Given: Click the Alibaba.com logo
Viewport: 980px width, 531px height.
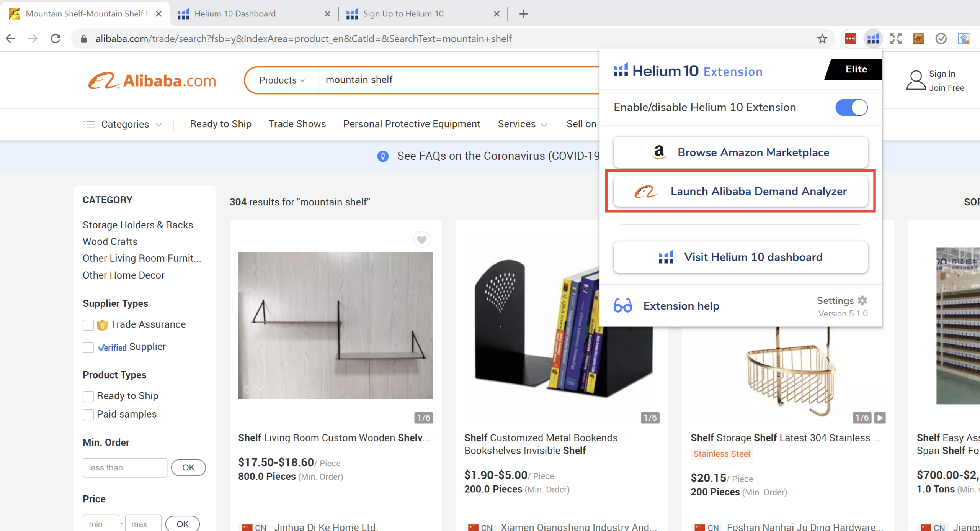Looking at the screenshot, I should pyautogui.click(x=152, y=80).
